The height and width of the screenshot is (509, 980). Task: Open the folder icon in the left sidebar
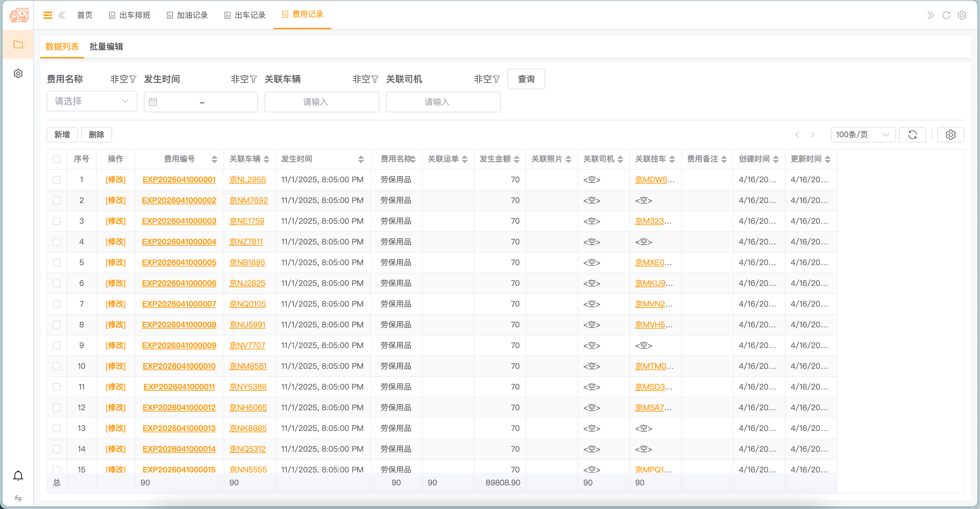point(17,44)
